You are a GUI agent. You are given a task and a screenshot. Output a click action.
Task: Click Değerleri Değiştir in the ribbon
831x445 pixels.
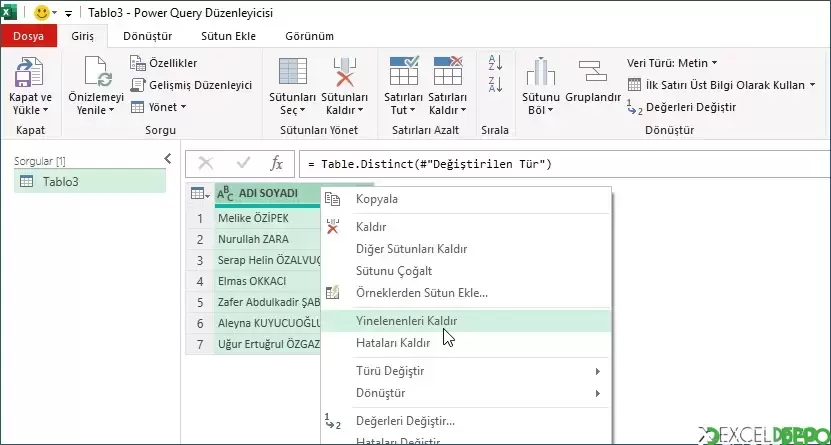coord(682,107)
